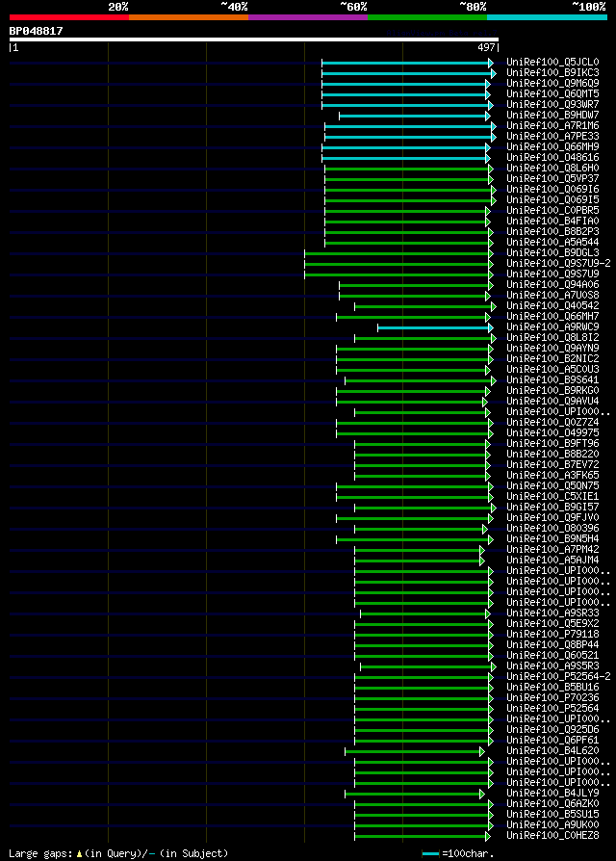
Task: Open hit UniRef100_Q5JCL0
Action: [552, 62]
